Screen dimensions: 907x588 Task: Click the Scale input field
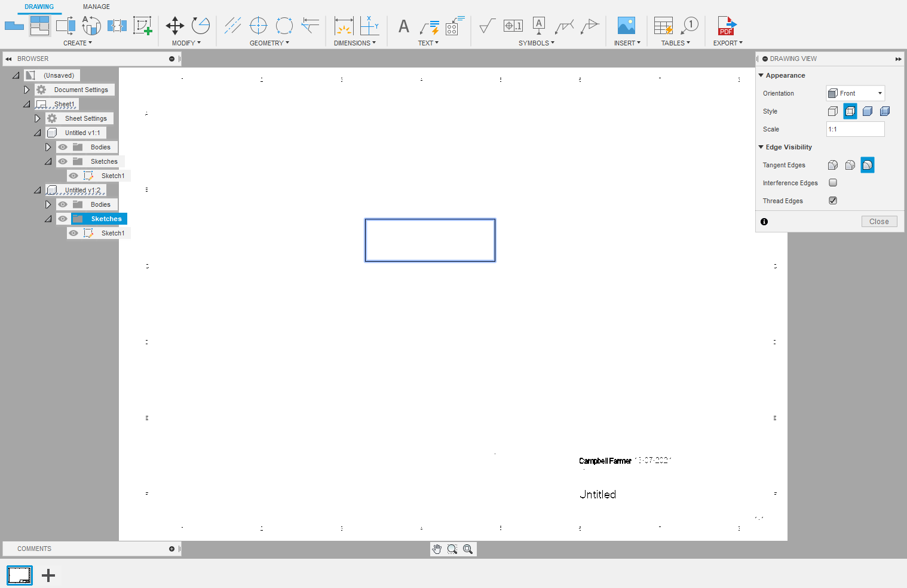[x=855, y=129]
